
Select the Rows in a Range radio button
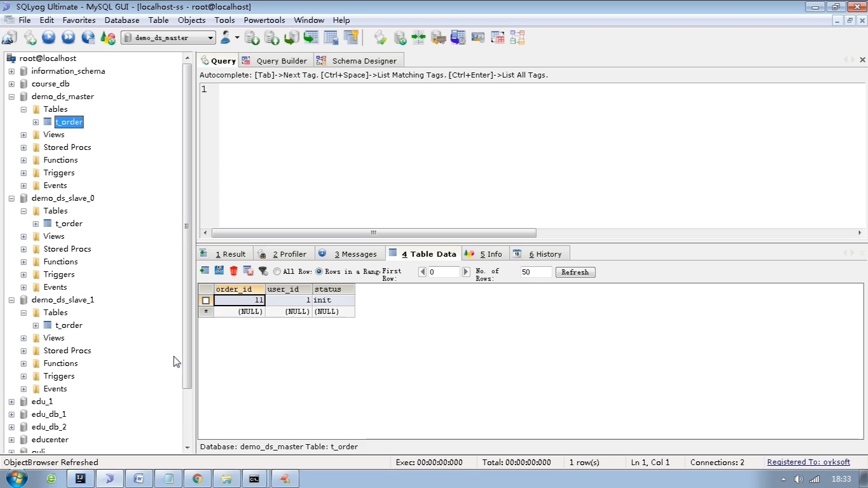[319, 271]
